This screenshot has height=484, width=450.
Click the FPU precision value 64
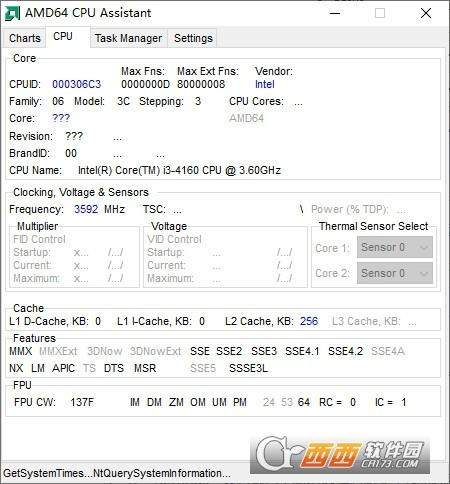pyautogui.click(x=304, y=402)
